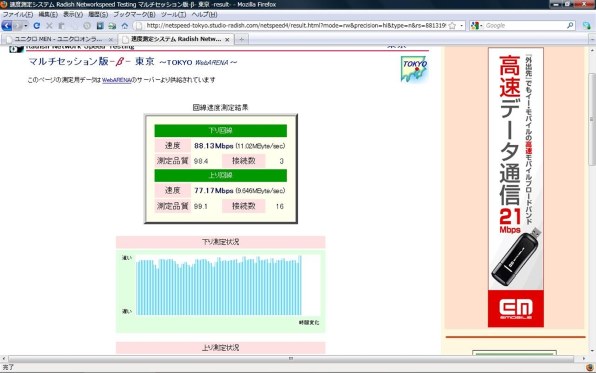Click the magnifier icon in the Google search box

(x=570, y=25)
